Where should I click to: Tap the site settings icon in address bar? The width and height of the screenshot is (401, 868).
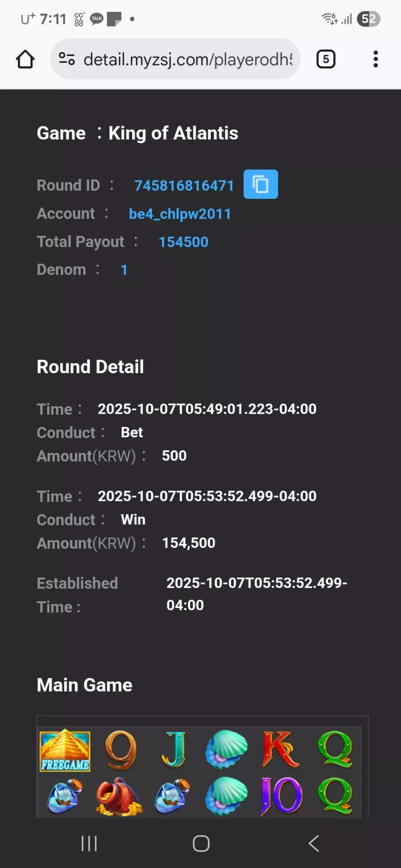(67, 59)
